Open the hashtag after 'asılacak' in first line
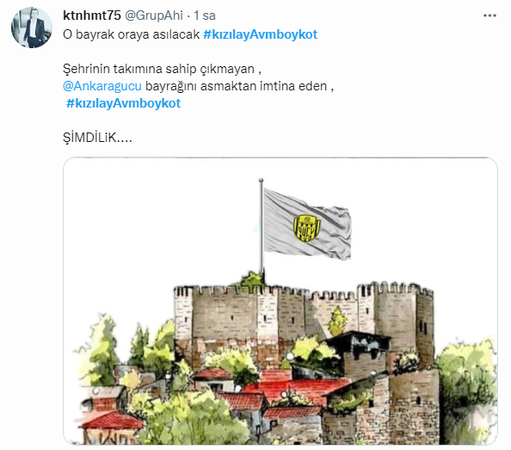511x450 pixels. pos(260,35)
